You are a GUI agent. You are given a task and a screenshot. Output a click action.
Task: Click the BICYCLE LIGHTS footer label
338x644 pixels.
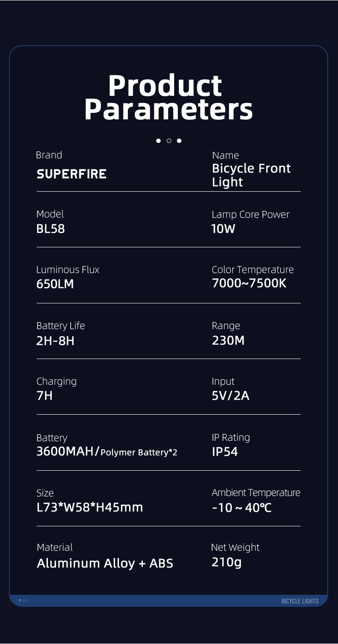point(299,601)
